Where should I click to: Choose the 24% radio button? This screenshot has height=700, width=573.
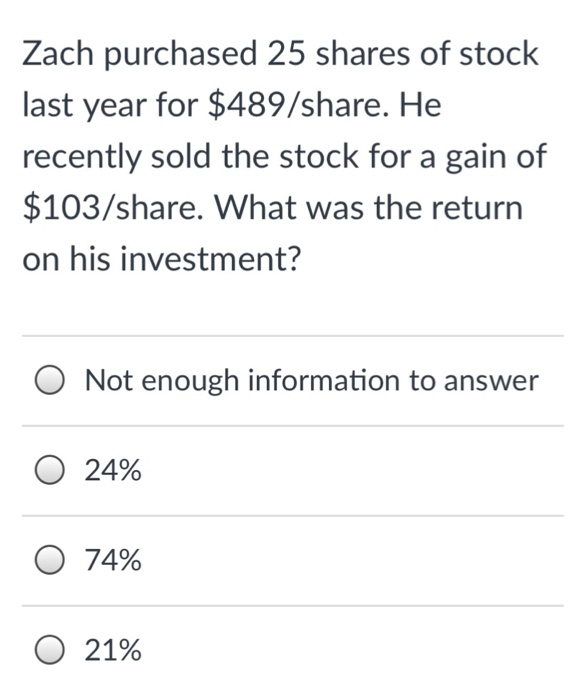click(x=49, y=470)
